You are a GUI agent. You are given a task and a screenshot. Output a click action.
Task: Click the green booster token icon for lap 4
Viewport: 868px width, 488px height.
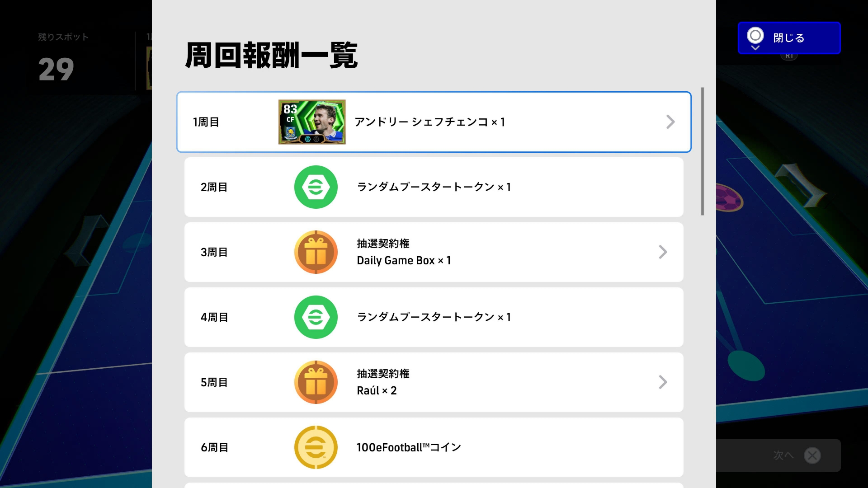point(316,317)
